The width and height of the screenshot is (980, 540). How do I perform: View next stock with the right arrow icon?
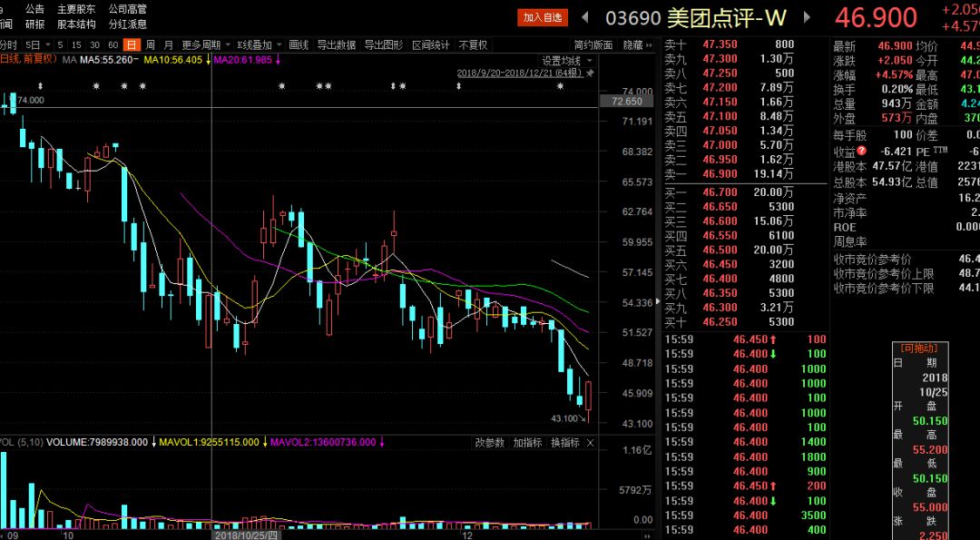[x=807, y=17]
